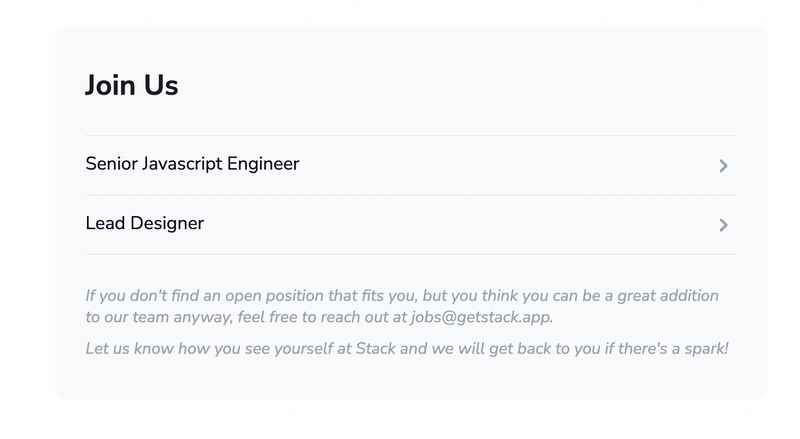The width and height of the screenshot is (800, 439).
Task: Click the Join Us heading
Action: point(131,86)
